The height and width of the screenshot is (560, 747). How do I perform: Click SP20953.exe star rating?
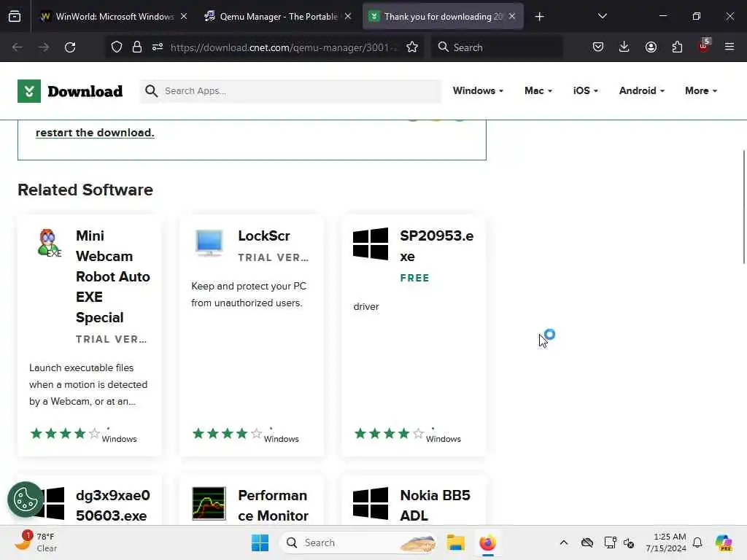tap(389, 433)
